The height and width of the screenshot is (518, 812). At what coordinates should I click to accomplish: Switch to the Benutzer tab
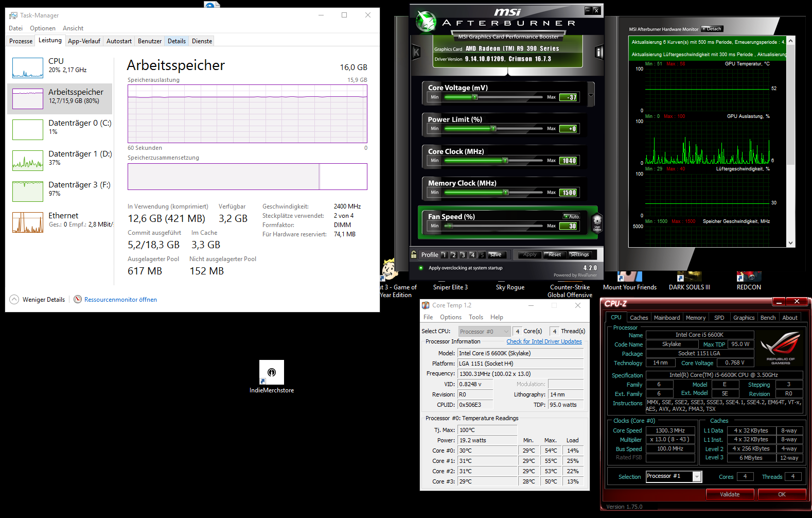pyautogui.click(x=150, y=41)
